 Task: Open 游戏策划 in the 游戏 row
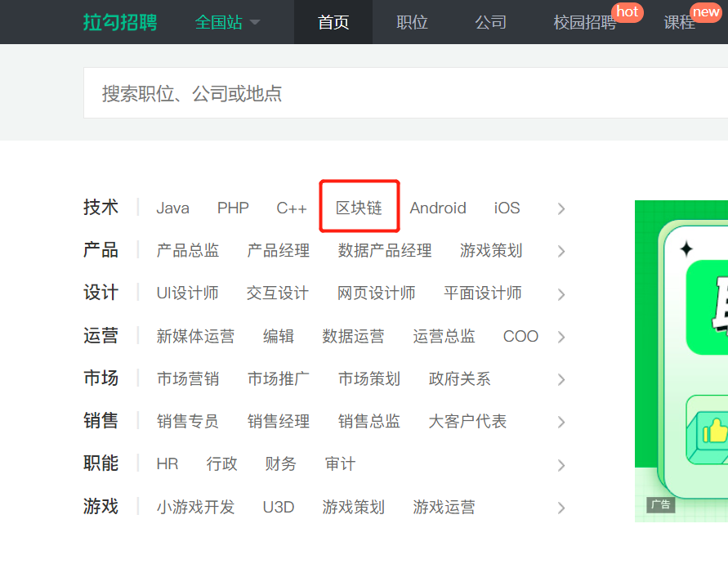point(353,507)
